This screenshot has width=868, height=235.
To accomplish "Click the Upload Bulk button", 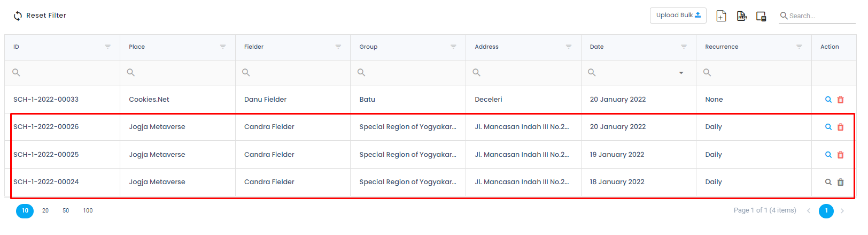I will point(678,16).
